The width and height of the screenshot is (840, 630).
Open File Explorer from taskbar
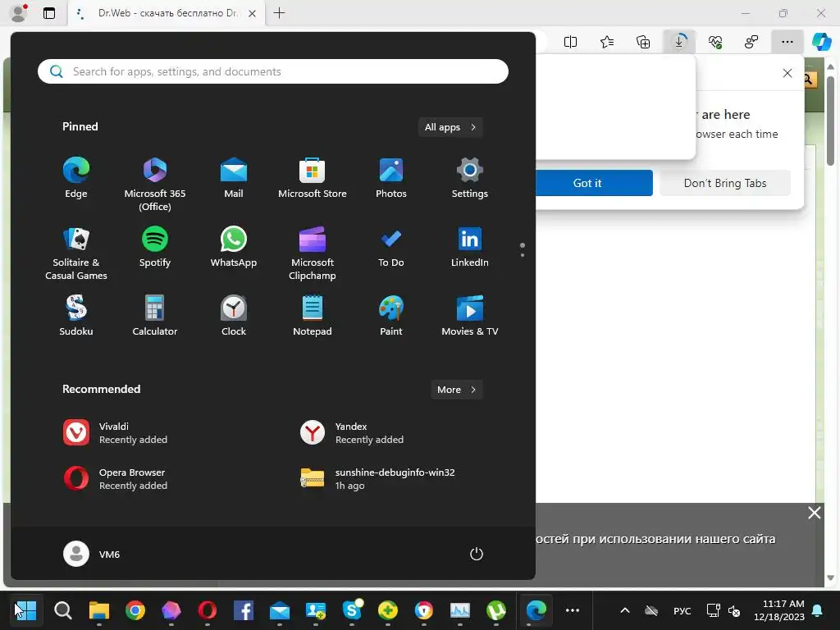(99, 610)
